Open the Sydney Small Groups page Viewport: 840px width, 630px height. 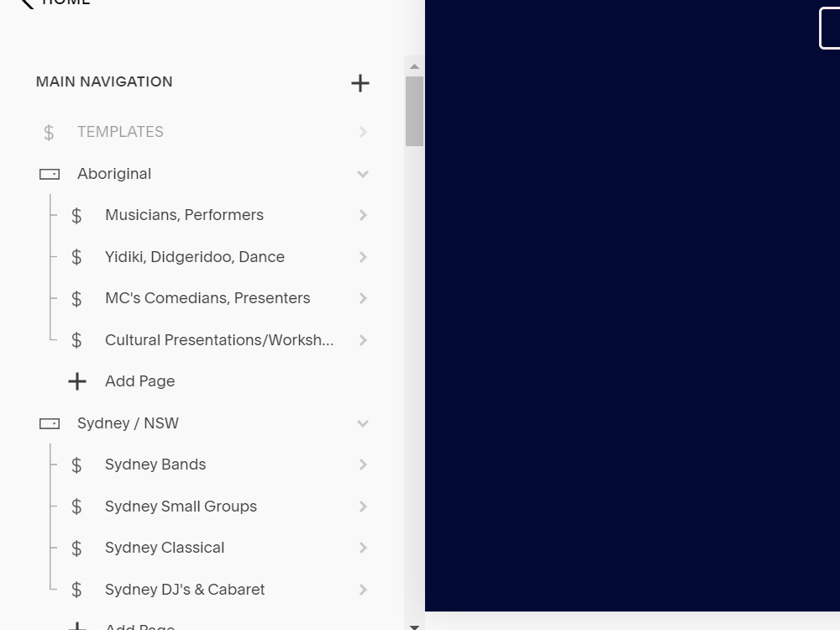point(181,507)
